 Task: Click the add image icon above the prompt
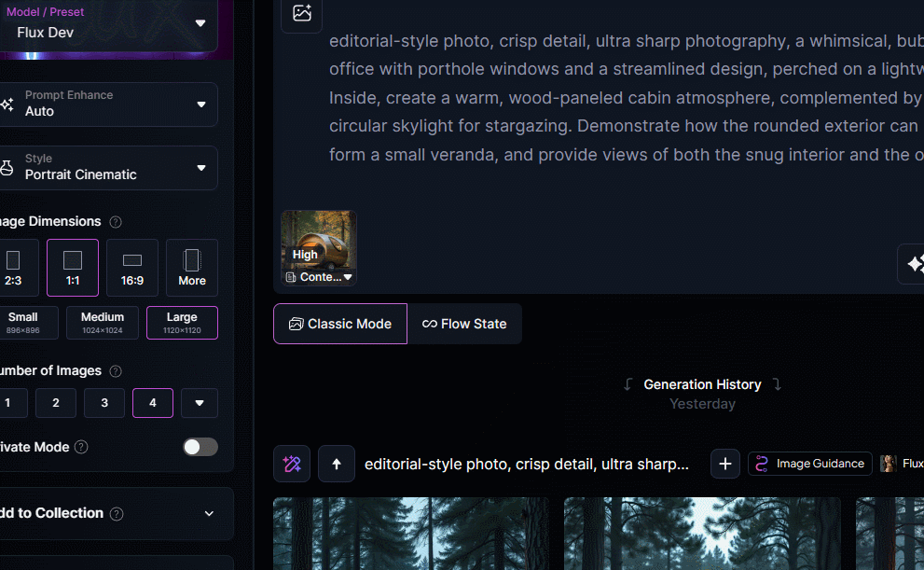[x=302, y=13]
